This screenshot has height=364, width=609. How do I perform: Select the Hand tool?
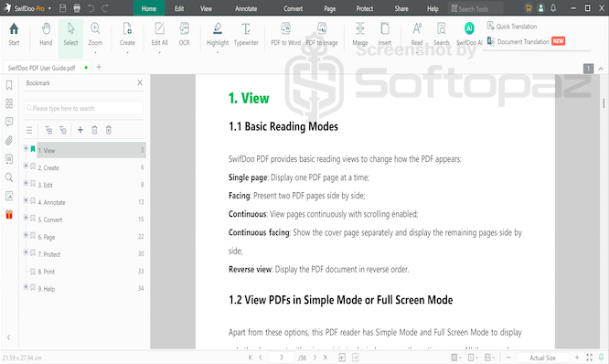tap(46, 28)
